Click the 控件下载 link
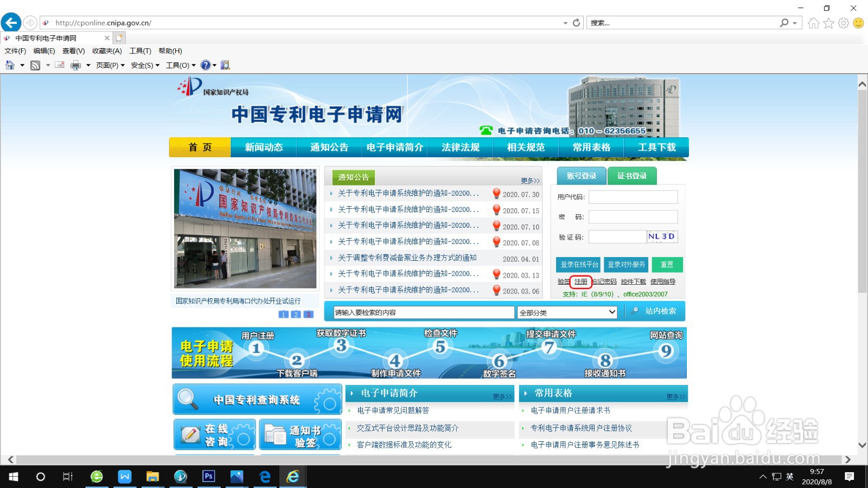 click(x=634, y=281)
